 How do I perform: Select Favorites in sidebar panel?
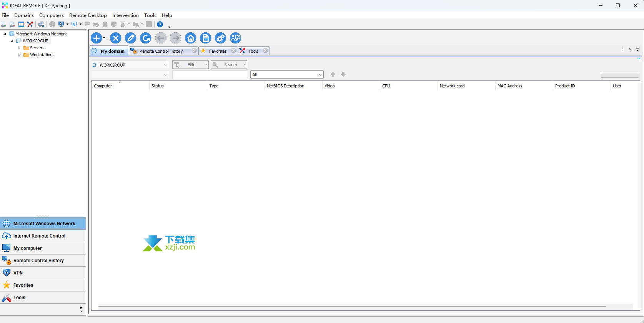pyautogui.click(x=43, y=285)
